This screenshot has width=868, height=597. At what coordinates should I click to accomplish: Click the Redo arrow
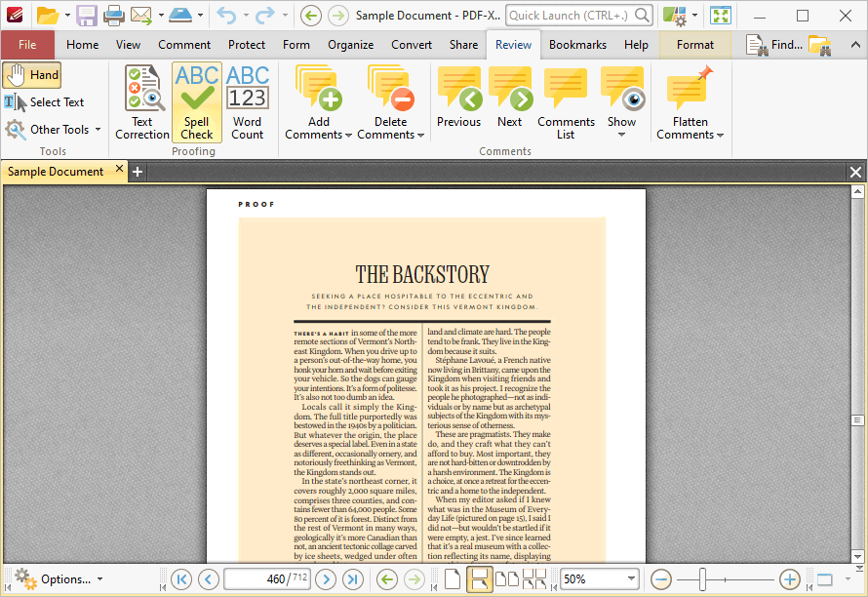click(264, 16)
